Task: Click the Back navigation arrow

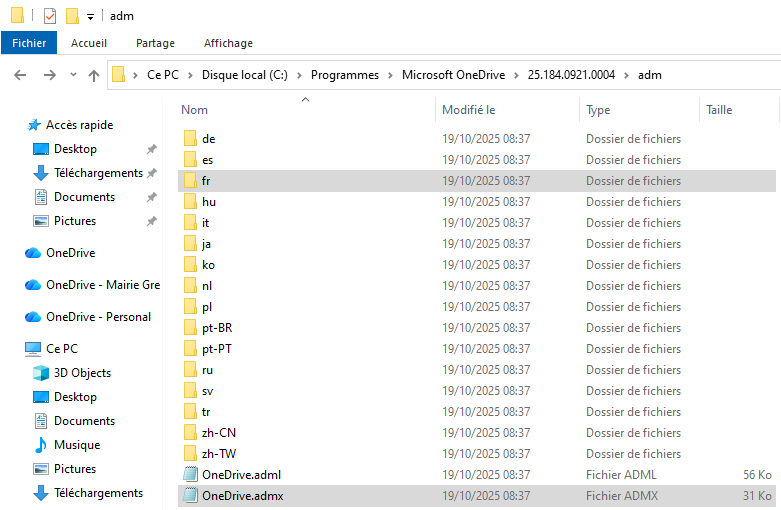Action: click(20, 75)
